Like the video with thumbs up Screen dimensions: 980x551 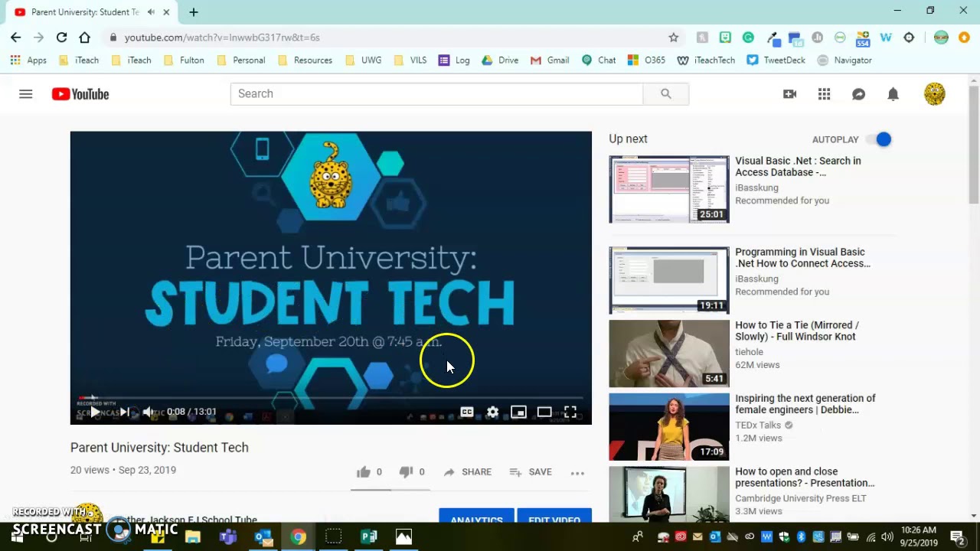(369, 472)
